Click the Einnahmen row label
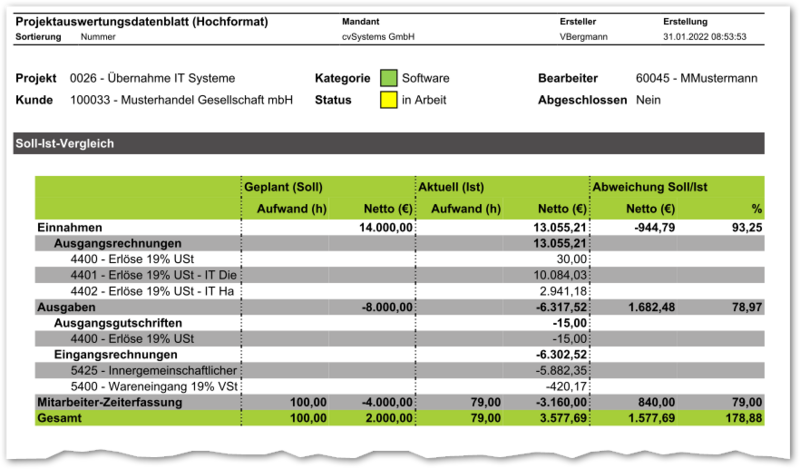The width and height of the screenshot is (800, 469). [70, 228]
